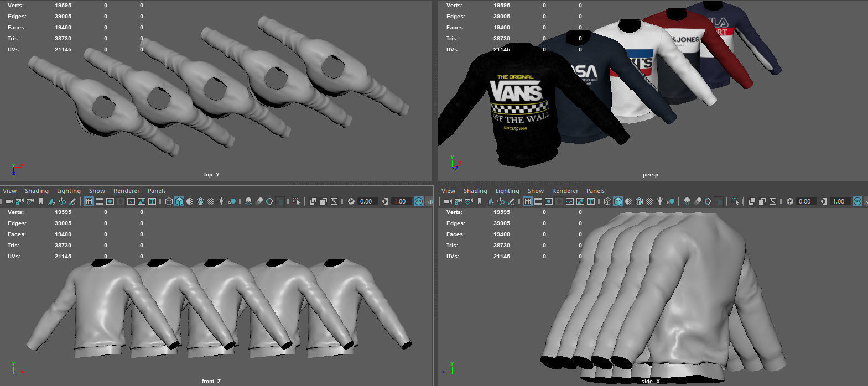Select Smooth Shade All cube icon in front -Z panel
This screenshot has width=868, height=386.
180,201
